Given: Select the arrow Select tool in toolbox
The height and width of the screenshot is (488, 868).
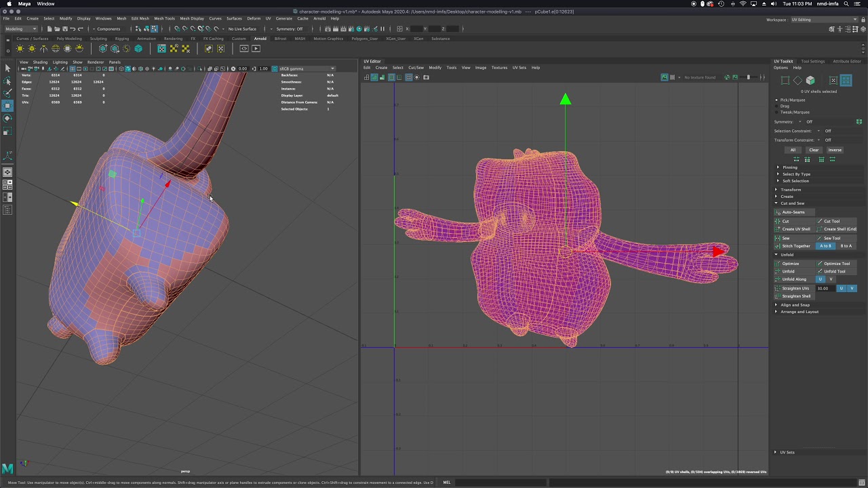Looking at the screenshot, I should coord(7,68).
